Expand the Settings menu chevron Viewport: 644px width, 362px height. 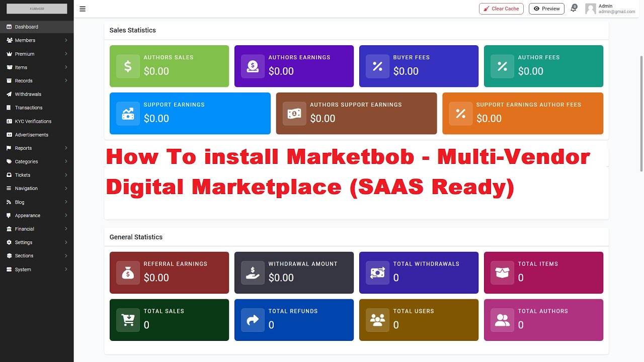pos(66,242)
